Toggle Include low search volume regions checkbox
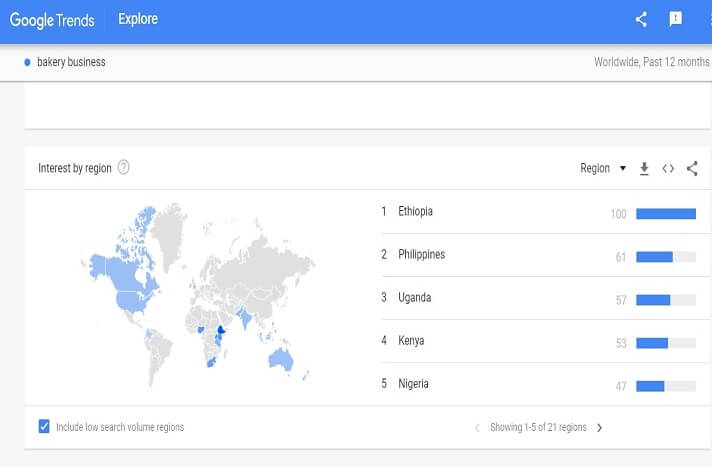 pos(44,427)
